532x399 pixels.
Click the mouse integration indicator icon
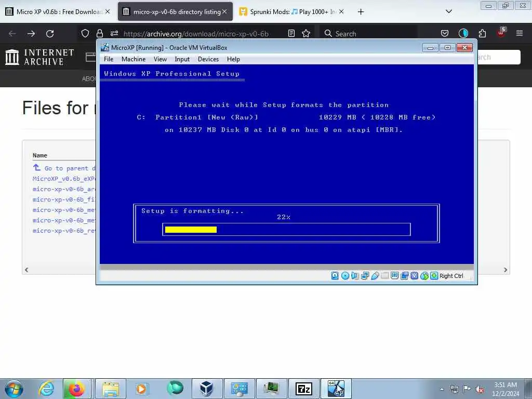pos(424,276)
